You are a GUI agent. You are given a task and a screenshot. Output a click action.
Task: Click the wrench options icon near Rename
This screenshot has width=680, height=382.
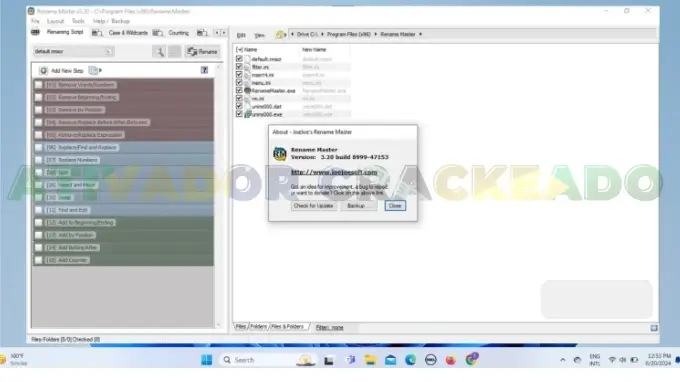click(x=159, y=52)
